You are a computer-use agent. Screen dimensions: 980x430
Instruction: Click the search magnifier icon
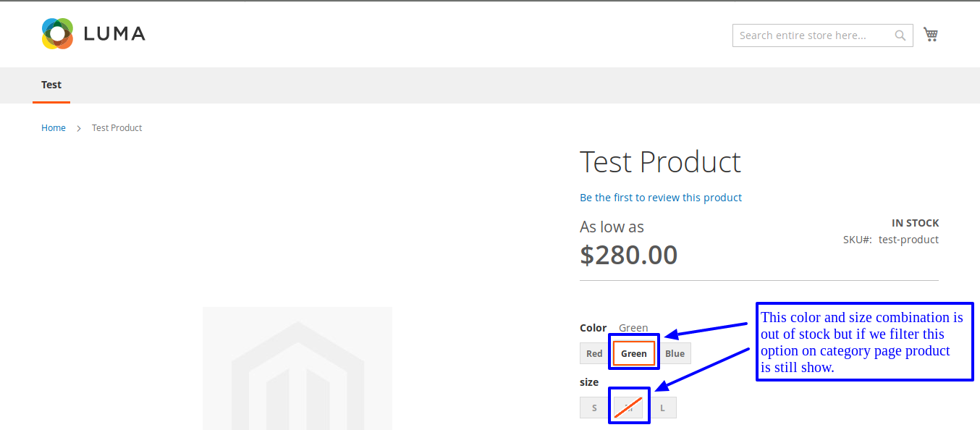[900, 35]
